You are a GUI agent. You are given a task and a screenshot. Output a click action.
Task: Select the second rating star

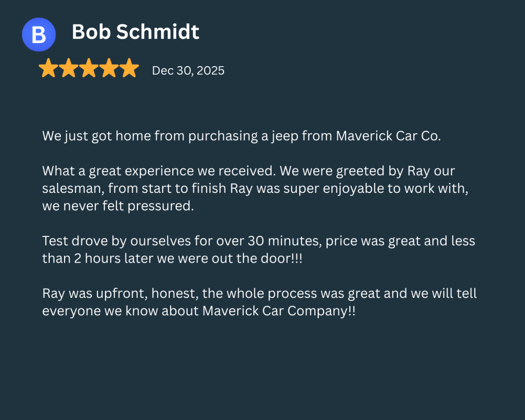tap(68, 68)
